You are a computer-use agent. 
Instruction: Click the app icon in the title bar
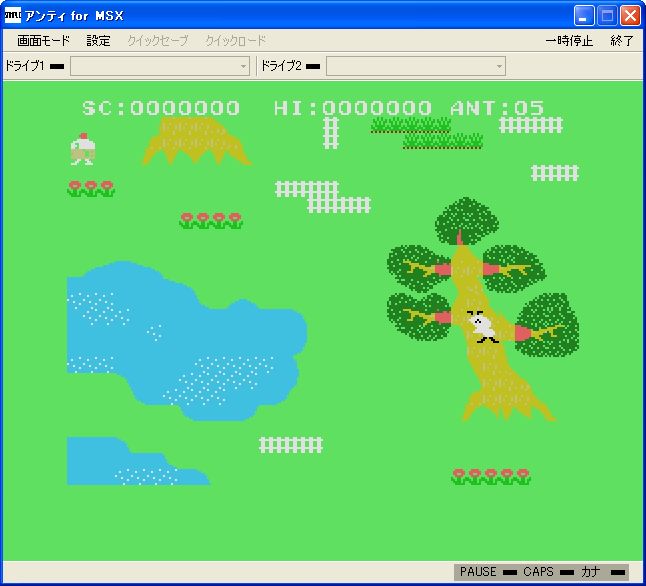click(12, 15)
